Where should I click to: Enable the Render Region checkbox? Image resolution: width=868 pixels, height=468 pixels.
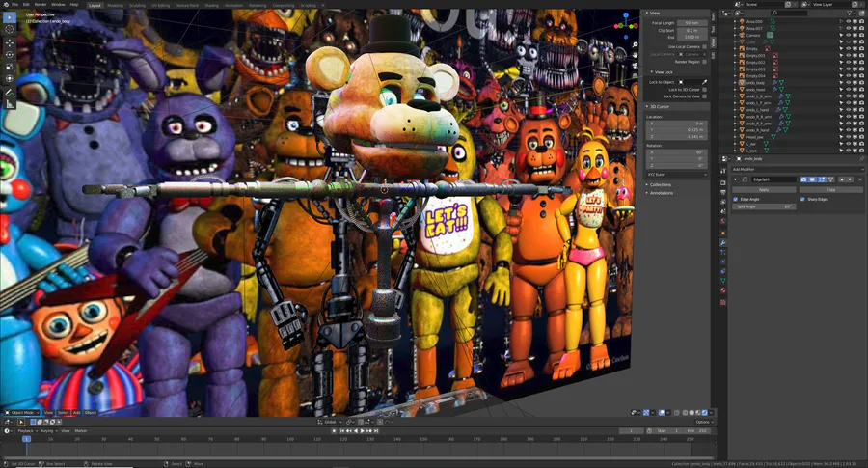[x=705, y=62]
